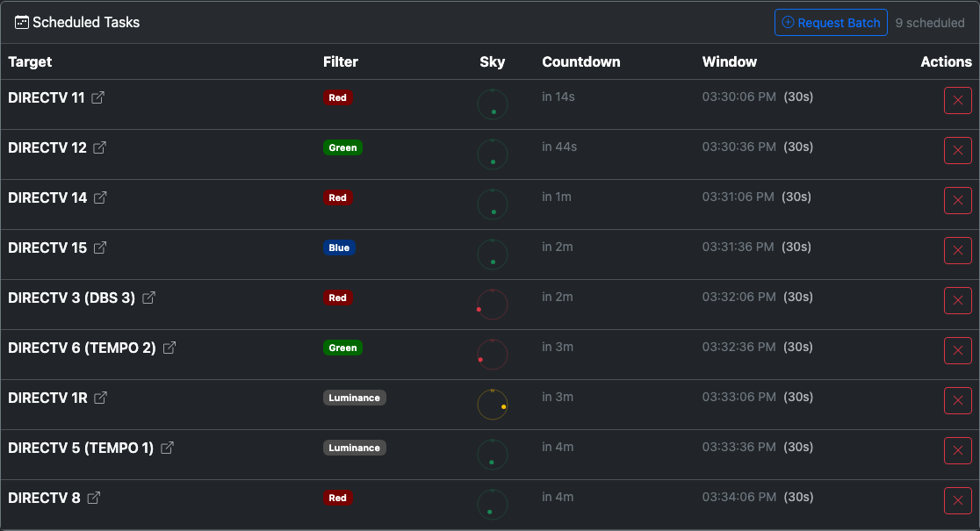Viewport: 980px width, 531px height.
Task: Click the Luminance badge for DIRECTV 1R
Action: [355, 398]
